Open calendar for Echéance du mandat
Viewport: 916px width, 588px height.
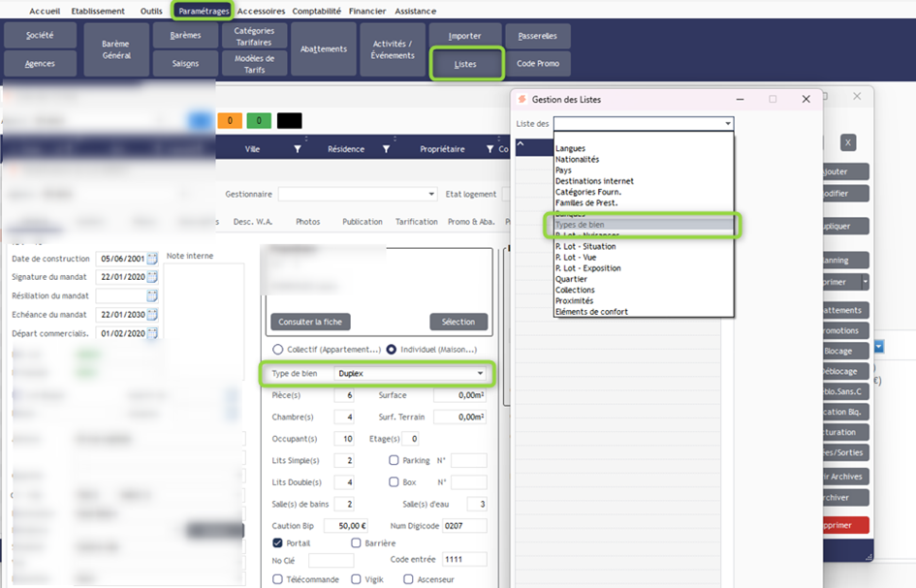pos(152,315)
